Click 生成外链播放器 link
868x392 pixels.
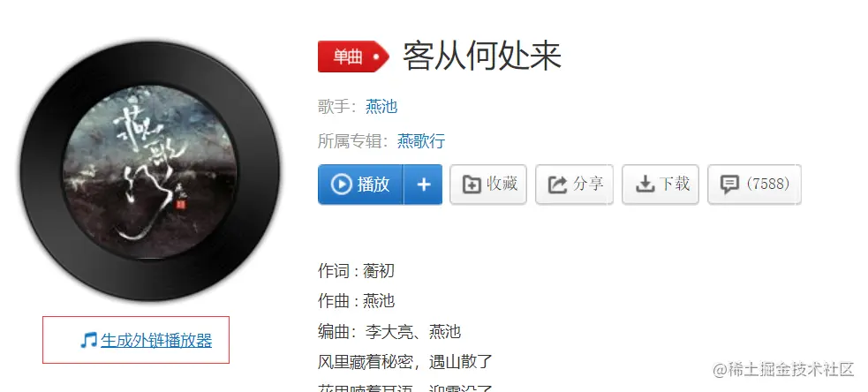coord(156,340)
